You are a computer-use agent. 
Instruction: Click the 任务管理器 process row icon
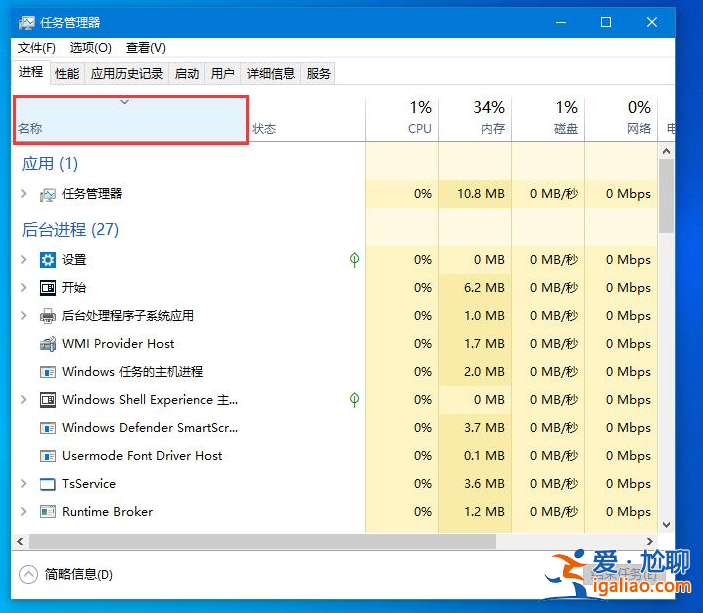(x=48, y=194)
